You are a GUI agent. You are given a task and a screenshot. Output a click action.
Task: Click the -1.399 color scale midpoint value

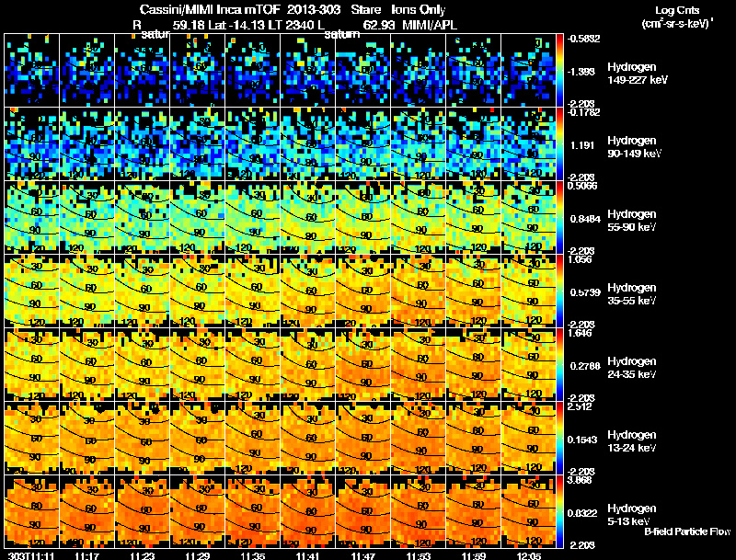click(582, 72)
